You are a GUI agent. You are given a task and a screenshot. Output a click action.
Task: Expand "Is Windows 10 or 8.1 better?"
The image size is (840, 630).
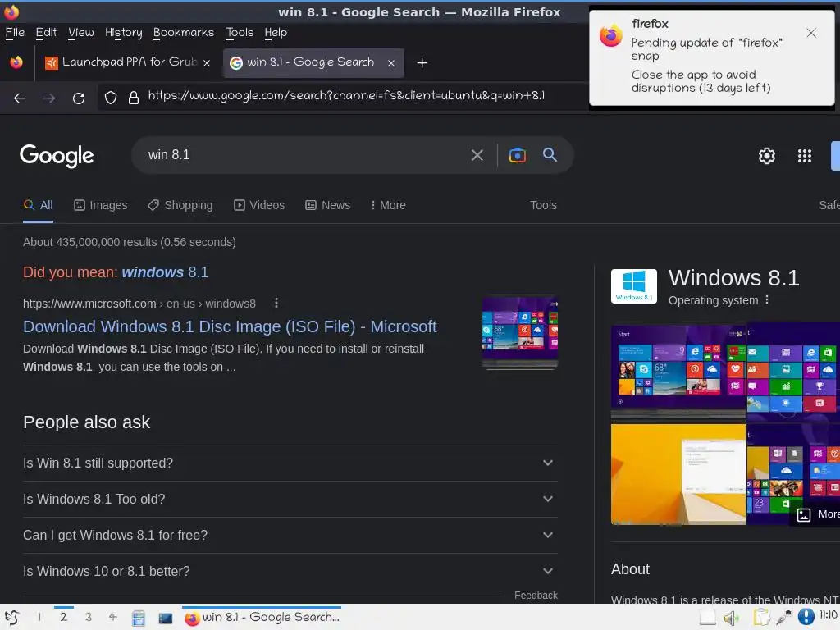tap(290, 571)
